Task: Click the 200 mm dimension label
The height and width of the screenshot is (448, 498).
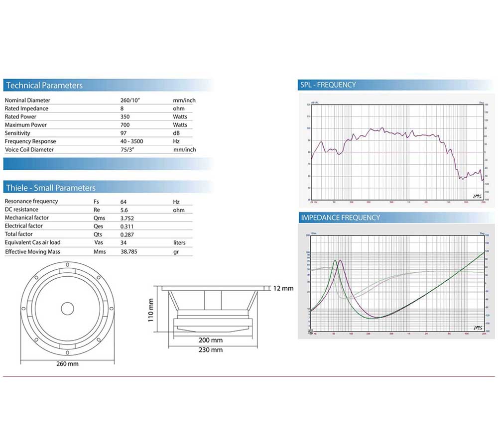Action: (x=211, y=340)
